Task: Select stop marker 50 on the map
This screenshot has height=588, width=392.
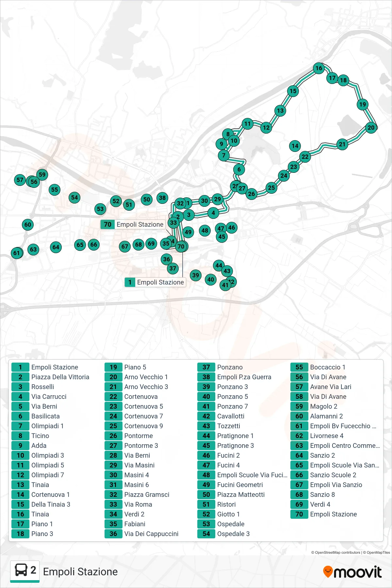Action: coord(147,199)
